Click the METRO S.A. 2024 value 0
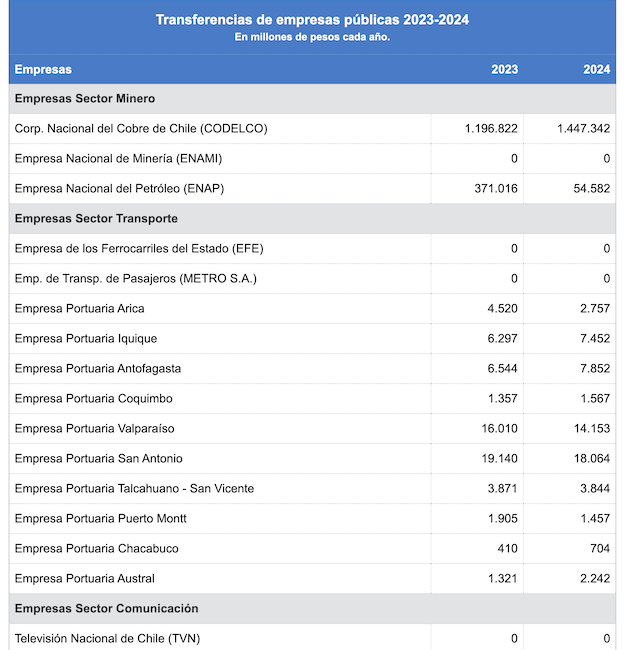 [x=607, y=279]
